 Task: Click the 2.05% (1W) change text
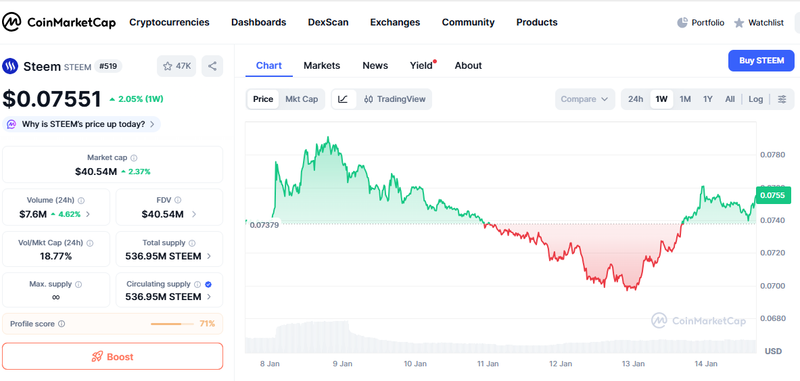click(136, 99)
